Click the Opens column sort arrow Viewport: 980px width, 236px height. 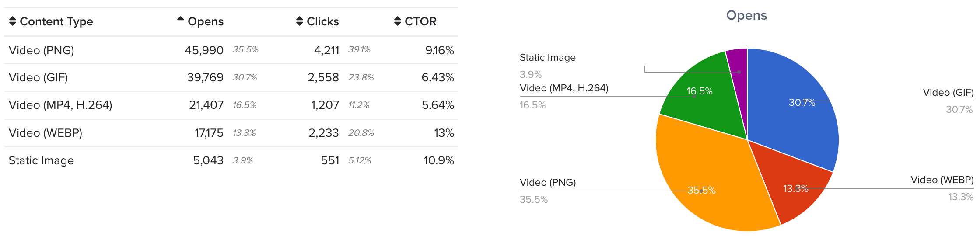(180, 19)
